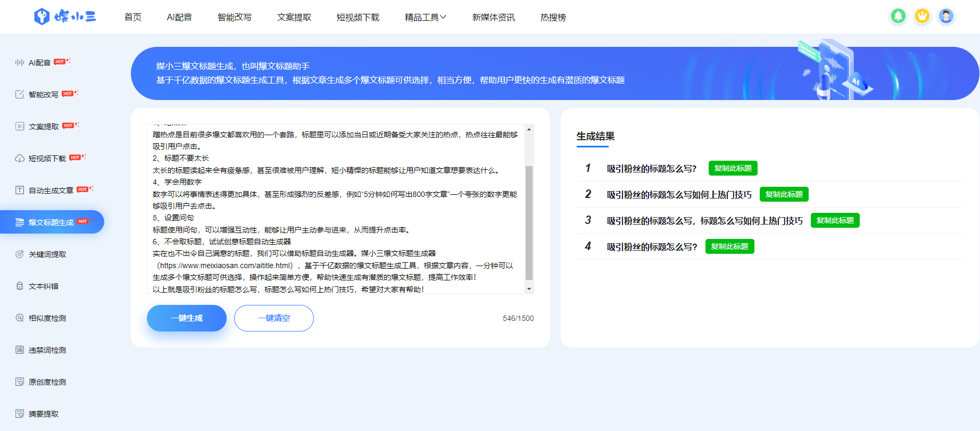Viewport: 980px width, 431px height.
Task: Click the 爆文标题生成 sidebar title icon
Action: [20, 222]
